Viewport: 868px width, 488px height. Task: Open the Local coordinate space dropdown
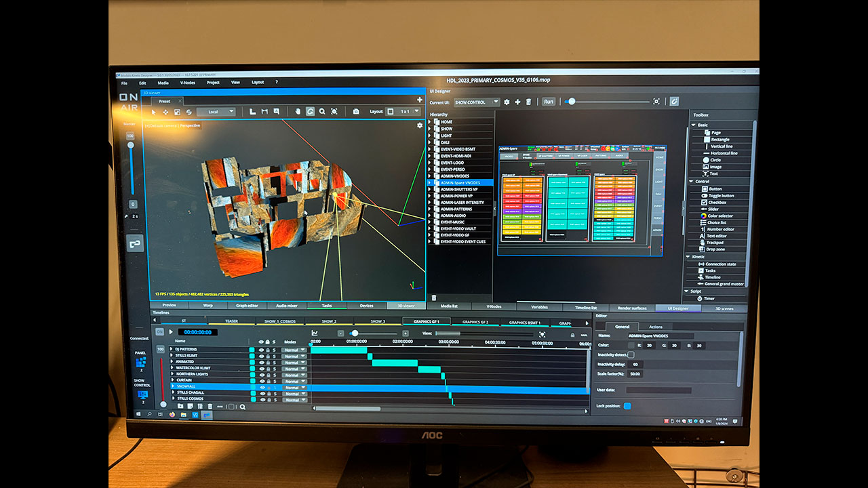coord(216,112)
